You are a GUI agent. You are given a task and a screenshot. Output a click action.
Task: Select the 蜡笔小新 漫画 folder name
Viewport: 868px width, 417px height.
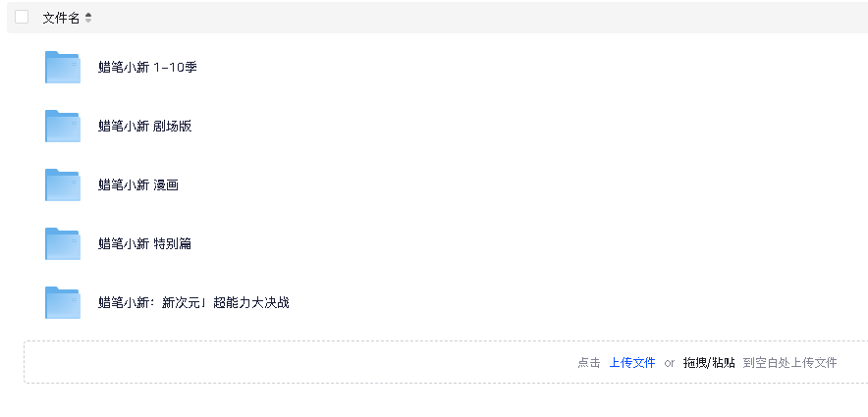pyautogui.click(x=138, y=185)
